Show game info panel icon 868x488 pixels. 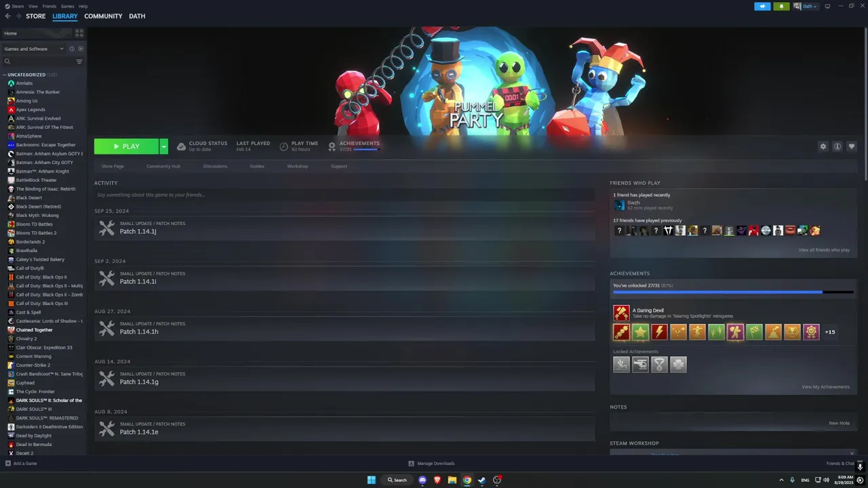[x=837, y=146]
